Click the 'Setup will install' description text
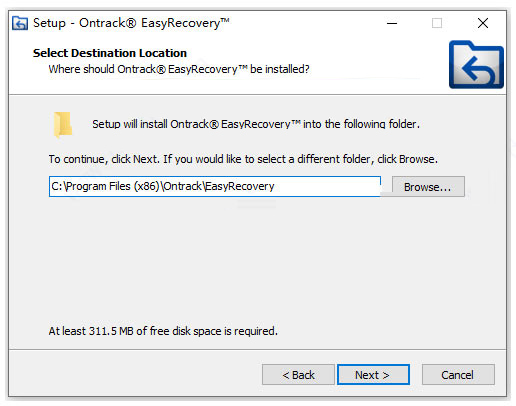 pyautogui.click(x=256, y=124)
